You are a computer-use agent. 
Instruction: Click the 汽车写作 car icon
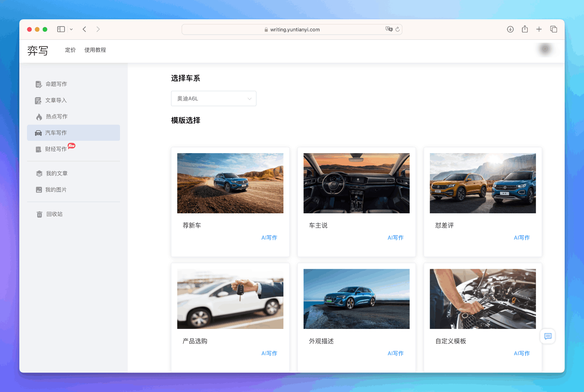point(38,133)
